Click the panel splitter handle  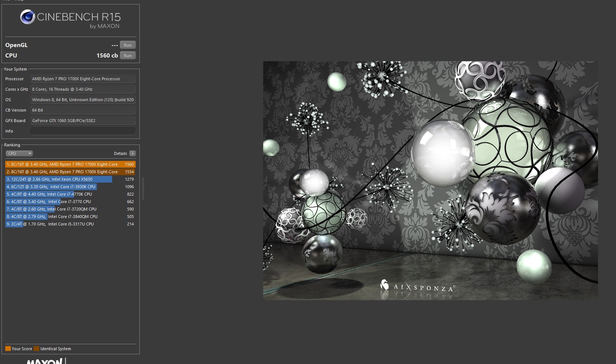click(x=143, y=188)
